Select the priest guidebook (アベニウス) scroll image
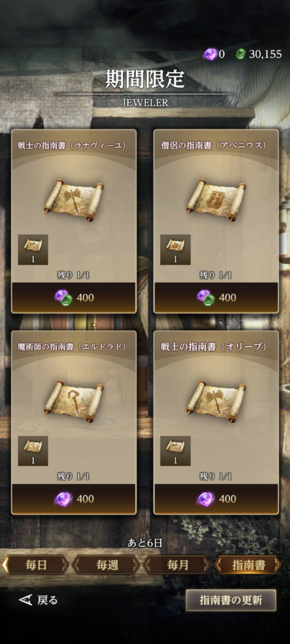 [x=216, y=200]
